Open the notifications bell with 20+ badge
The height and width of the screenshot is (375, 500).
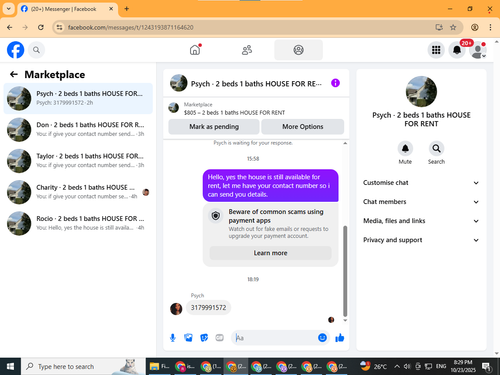(457, 50)
